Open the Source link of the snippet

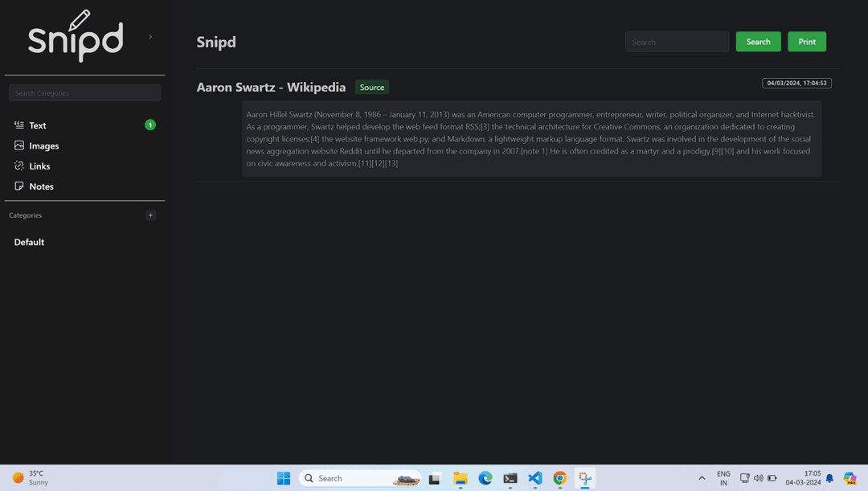point(372,88)
